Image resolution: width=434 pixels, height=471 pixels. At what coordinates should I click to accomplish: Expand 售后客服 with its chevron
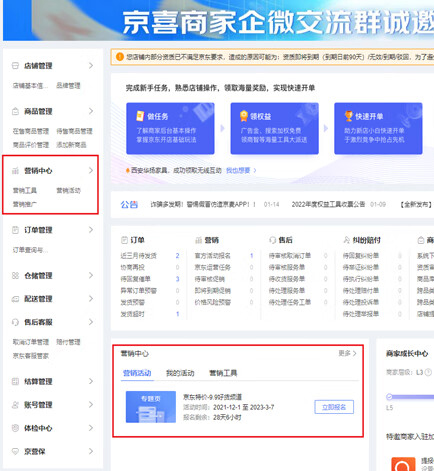[x=91, y=322]
